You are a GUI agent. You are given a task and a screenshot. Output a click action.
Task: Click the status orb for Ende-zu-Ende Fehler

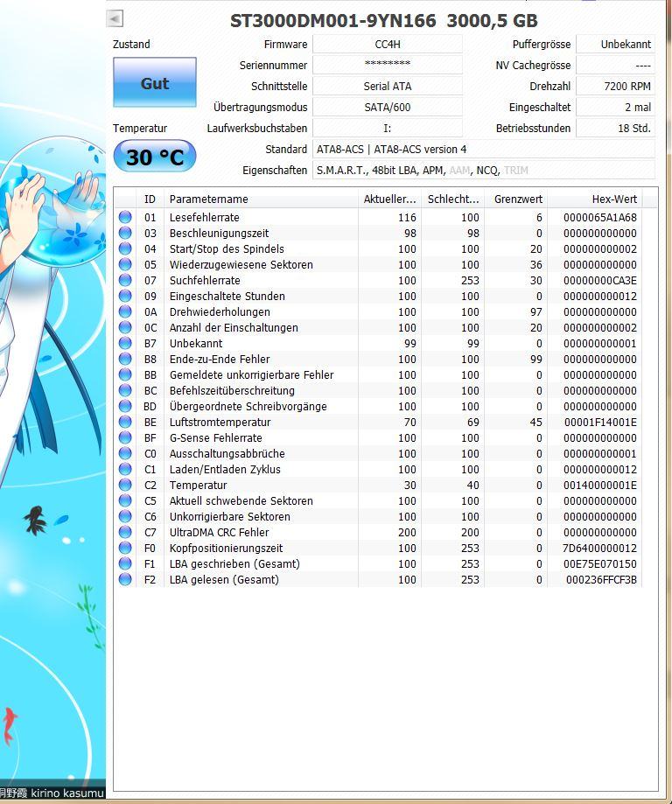pyautogui.click(x=125, y=359)
